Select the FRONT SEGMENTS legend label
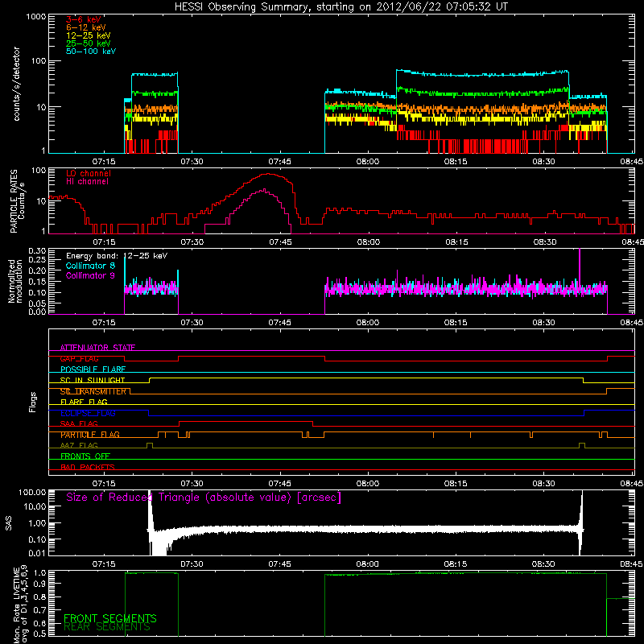Screen dimensions: 644x644 (110, 618)
